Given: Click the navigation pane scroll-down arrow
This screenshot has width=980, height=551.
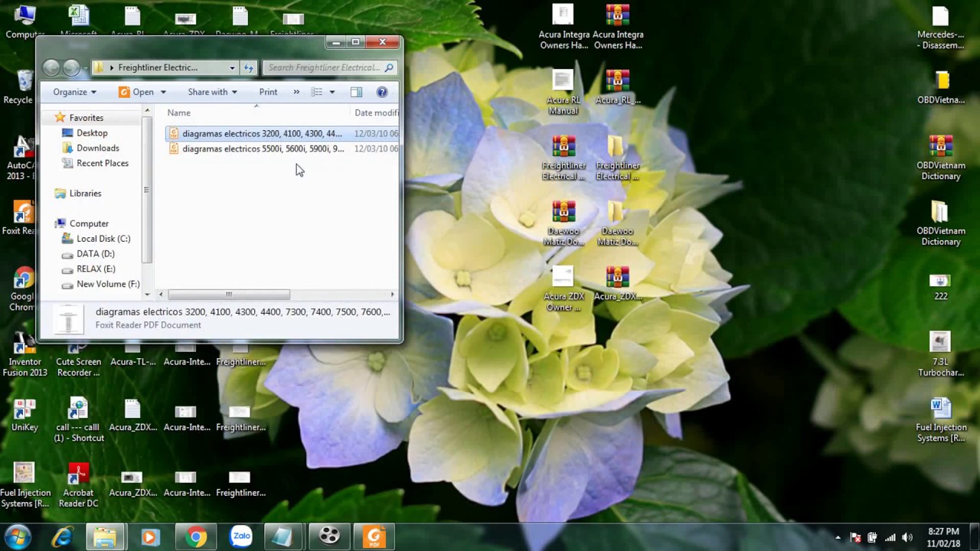Looking at the screenshot, I should pyautogui.click(x=148, y=295).
